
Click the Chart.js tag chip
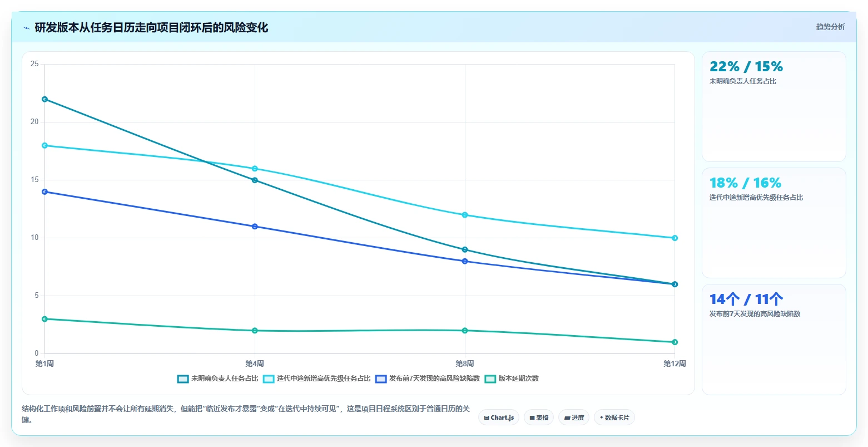[x=499, y=417]
